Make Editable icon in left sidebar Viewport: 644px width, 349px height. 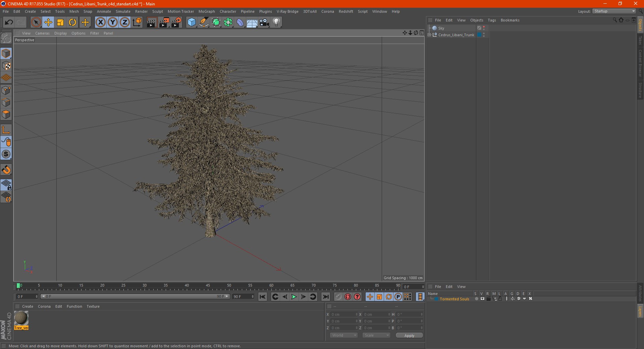point(6,38)
